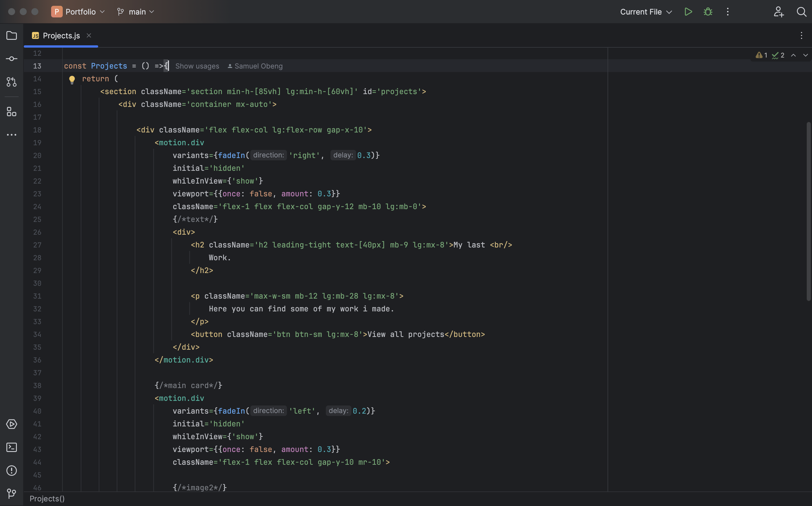
Task: Click the vertical editor scrollbar
Action: [808, 211]
